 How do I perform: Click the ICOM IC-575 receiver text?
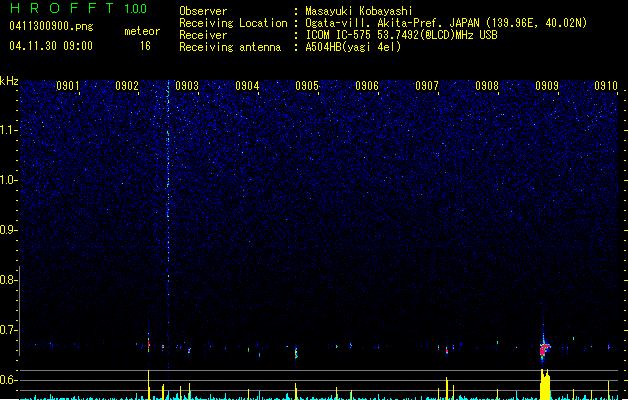point(401,35)
